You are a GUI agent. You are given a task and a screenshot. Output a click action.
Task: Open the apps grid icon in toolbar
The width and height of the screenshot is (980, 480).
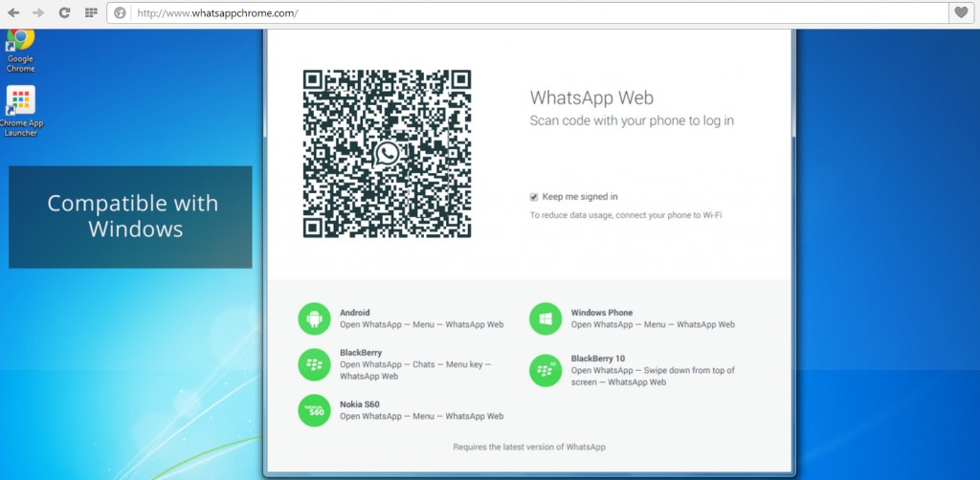(91, 12)
